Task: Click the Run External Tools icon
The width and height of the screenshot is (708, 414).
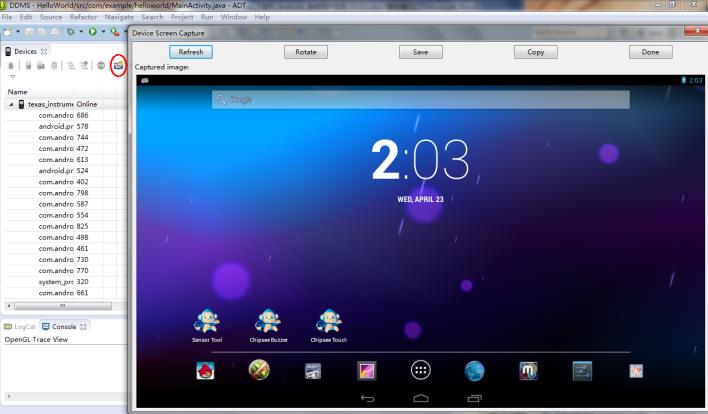Action: coord(115,32)
